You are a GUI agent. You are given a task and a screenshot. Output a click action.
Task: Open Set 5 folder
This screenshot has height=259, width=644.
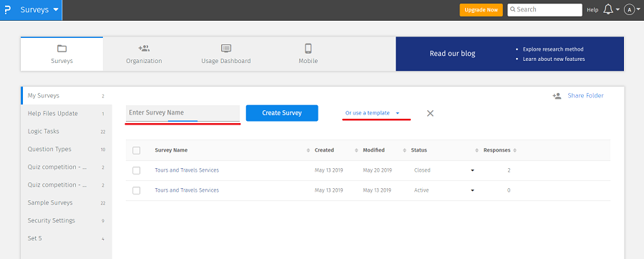coord(66,238)
